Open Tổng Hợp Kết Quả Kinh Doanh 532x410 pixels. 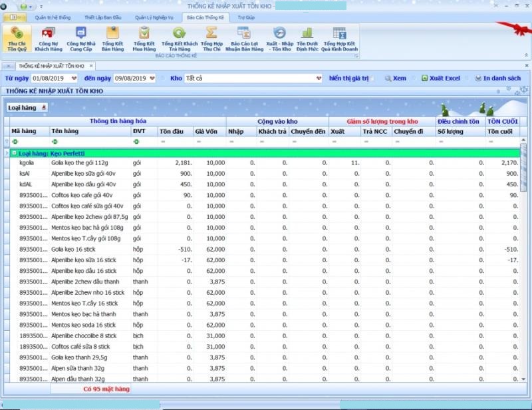[x=339, y=39]
